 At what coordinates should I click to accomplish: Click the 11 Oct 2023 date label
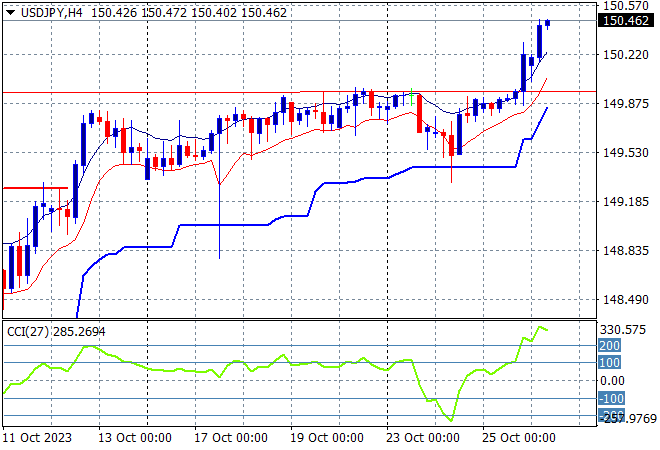point(37,438)
